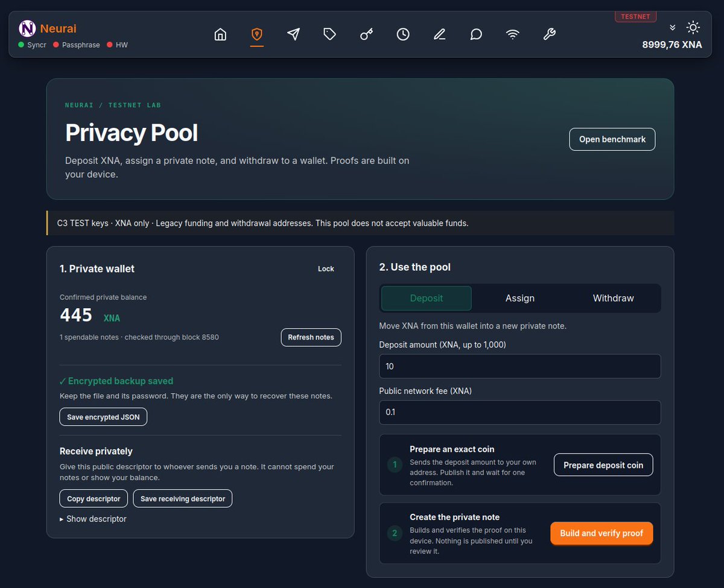Click the 445 confirmed private balance value
The height and width of the screenshot is (588, 724).
coord(76,315)
